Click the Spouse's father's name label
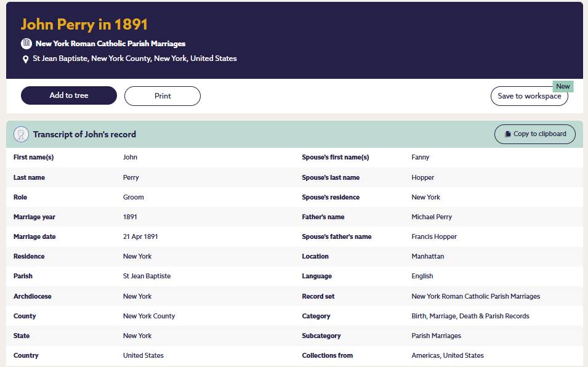Image resolution: width=588 pixels, height=367 pixels. point(336,236)
